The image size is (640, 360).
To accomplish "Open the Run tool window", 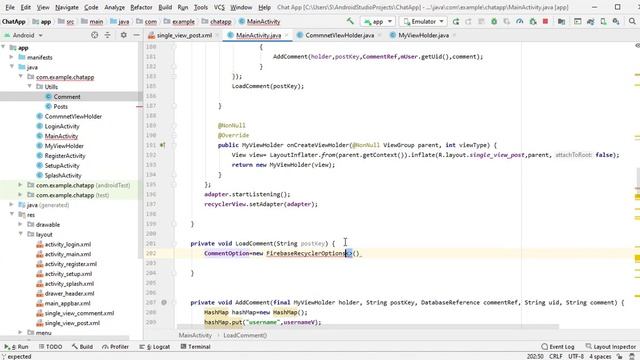I will click(x=17, y=347).
